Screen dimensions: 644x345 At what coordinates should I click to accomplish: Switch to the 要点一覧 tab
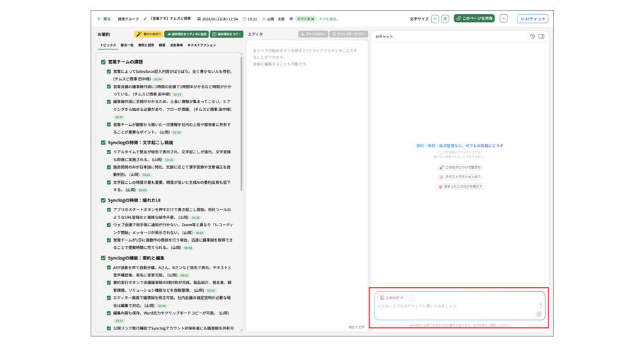[x=127, y=45]
